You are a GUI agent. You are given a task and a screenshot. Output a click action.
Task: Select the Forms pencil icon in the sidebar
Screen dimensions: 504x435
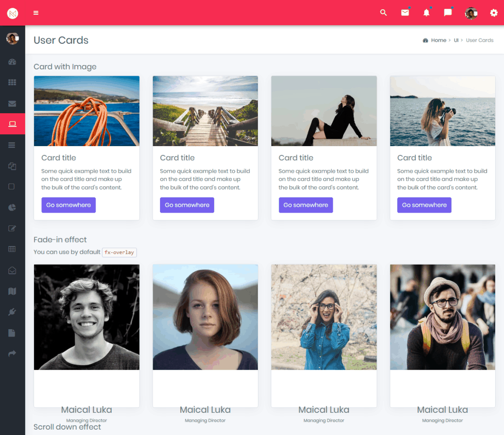(x=12, y=228)
